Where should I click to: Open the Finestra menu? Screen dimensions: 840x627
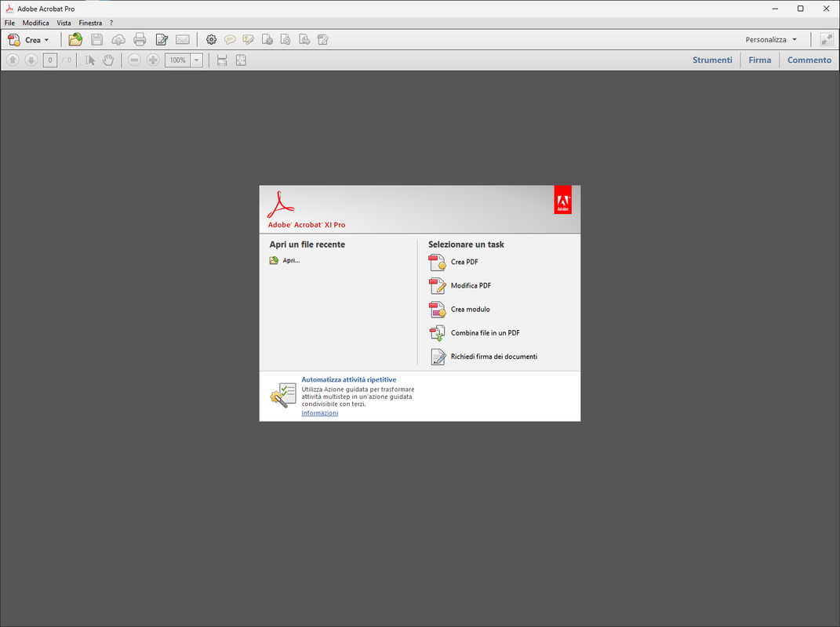90,23
